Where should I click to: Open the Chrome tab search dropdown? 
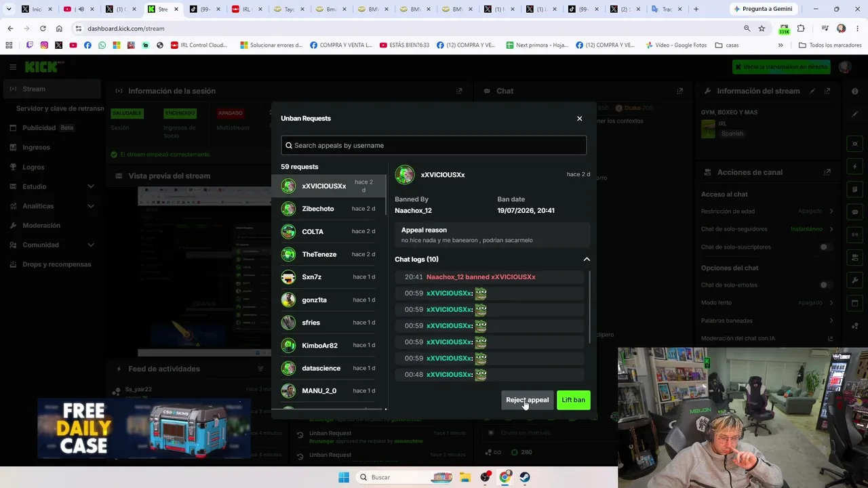[9, 9]
